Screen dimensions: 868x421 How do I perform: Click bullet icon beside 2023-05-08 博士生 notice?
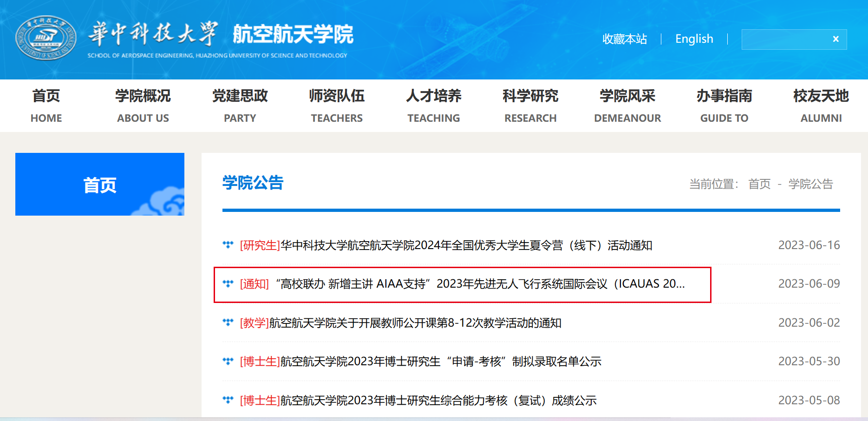(228, 400)
